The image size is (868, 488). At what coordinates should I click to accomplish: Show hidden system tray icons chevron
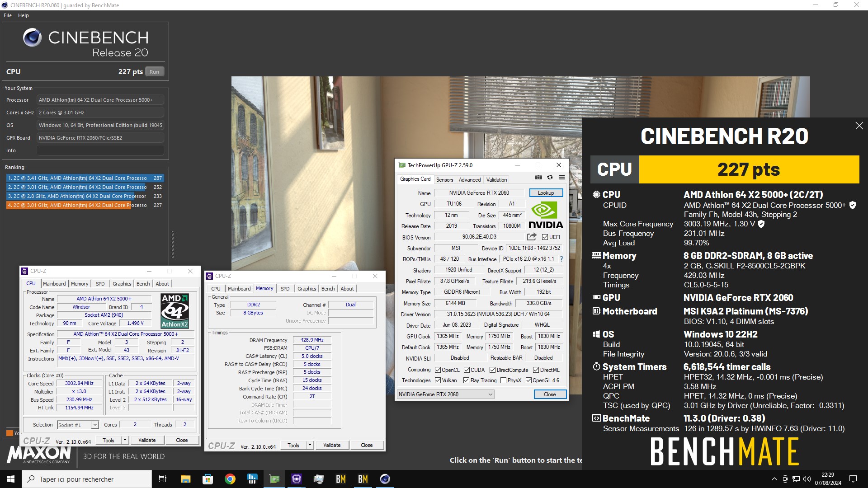click(774, 479)
